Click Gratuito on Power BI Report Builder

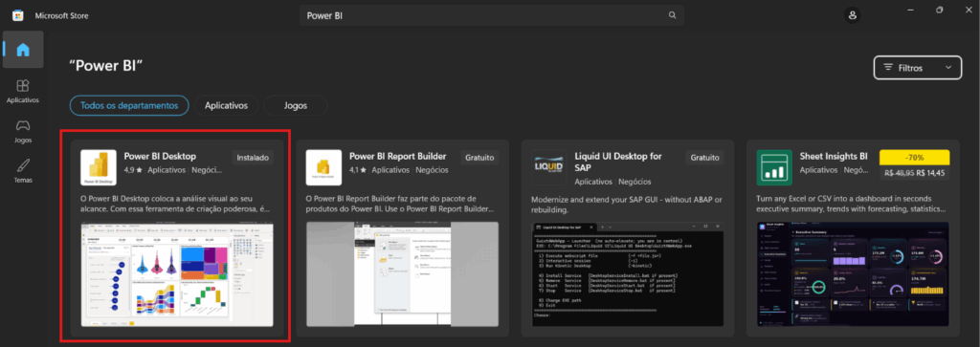479,158
